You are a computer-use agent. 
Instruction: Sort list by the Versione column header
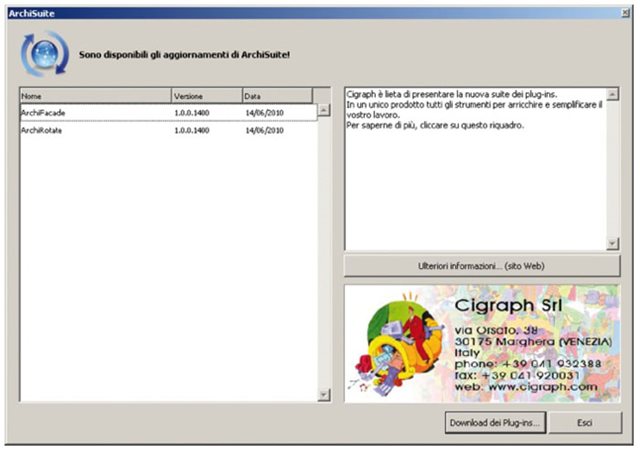tap(207, 96)
